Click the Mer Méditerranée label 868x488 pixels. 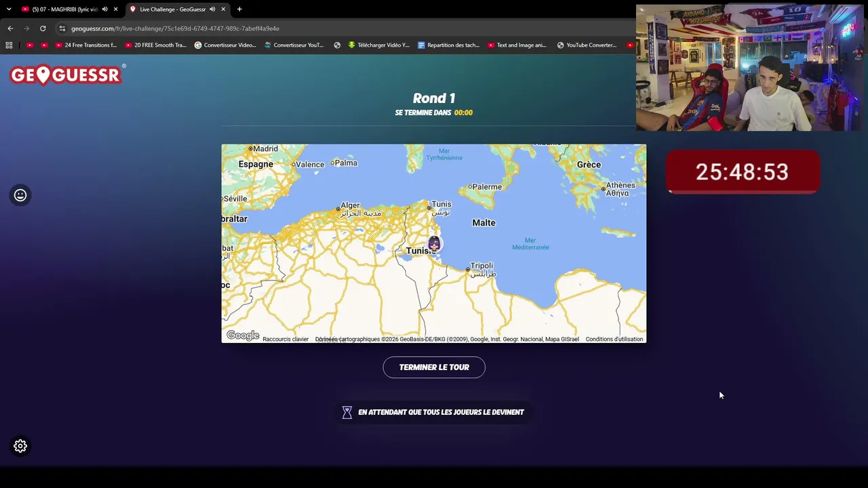click(530, 244)
